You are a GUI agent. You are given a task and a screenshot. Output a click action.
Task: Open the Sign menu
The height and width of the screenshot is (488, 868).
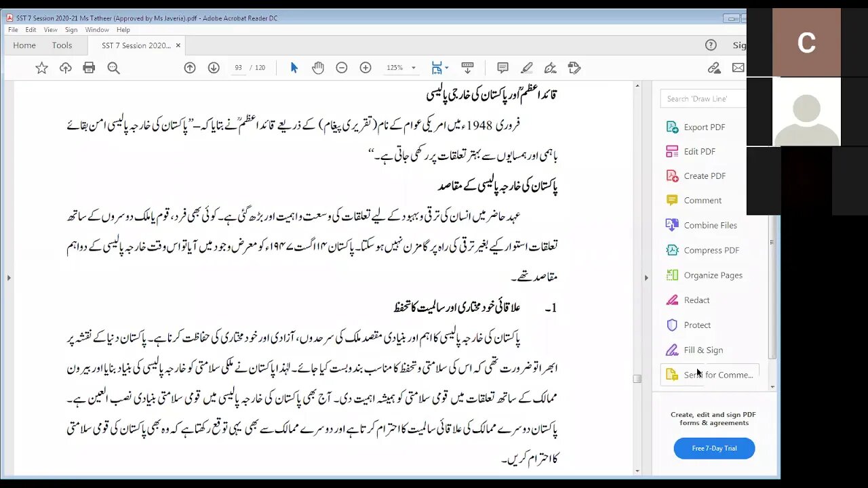coord(71,30)
